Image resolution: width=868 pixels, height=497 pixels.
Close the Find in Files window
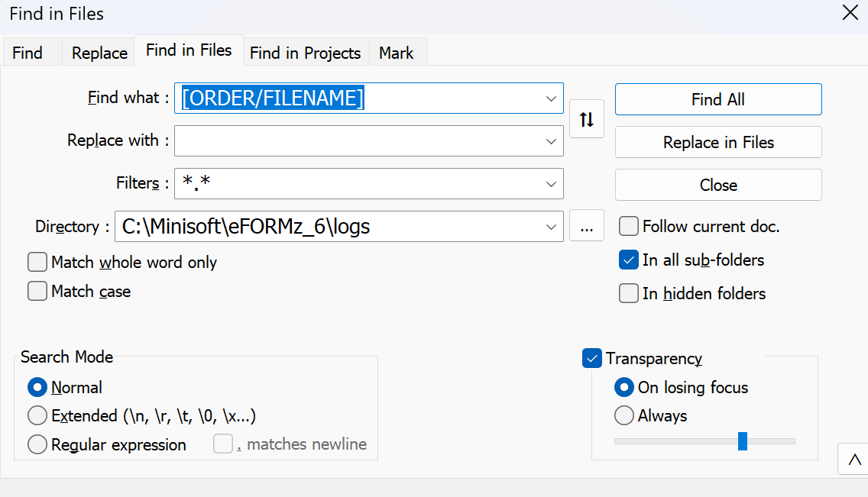point(849,13)
